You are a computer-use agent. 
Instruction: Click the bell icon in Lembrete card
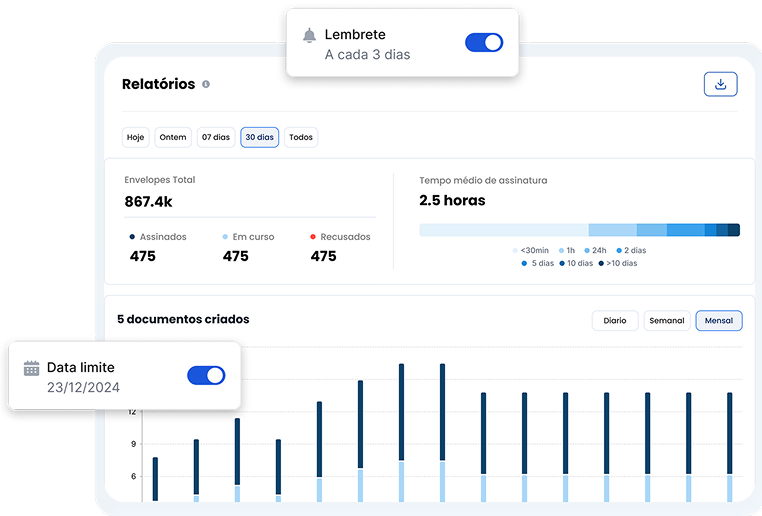pos(310,35)
